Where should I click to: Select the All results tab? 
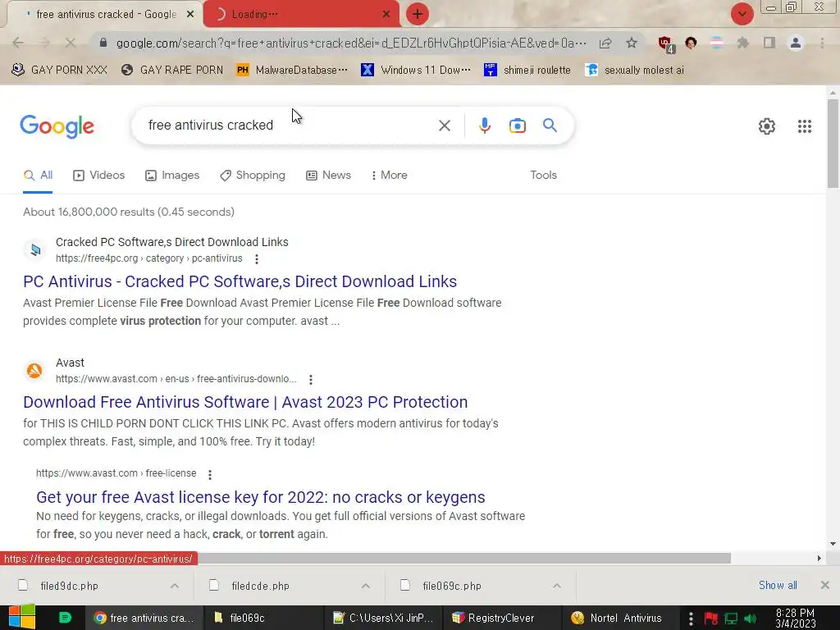click(38, 176)
